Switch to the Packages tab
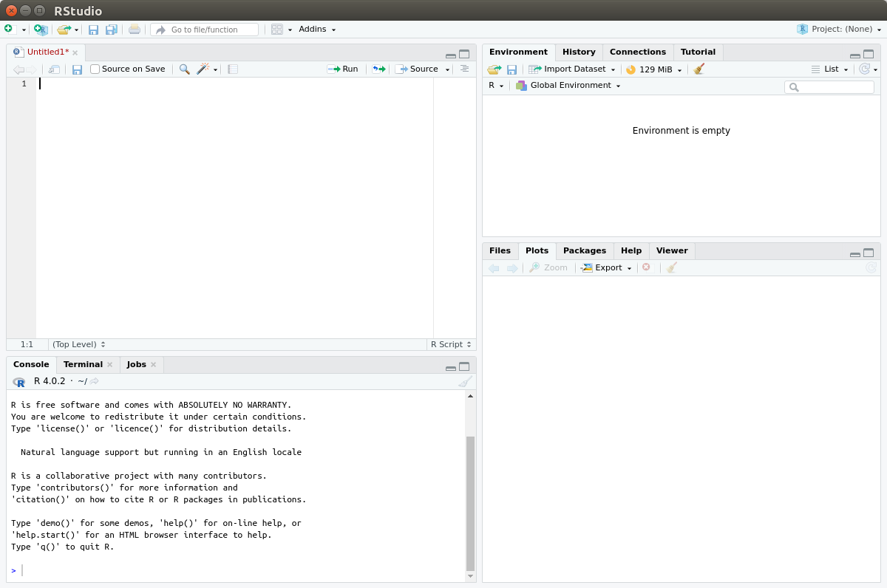This screenshot has height=588, width=887. (x=584, y=251)
